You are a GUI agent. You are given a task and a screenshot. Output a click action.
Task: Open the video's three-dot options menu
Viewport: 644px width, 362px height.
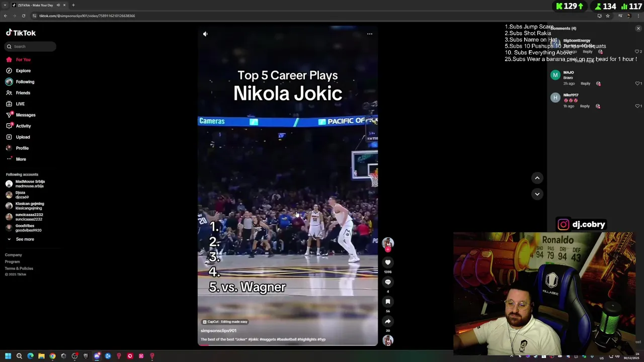coord(370,34)
